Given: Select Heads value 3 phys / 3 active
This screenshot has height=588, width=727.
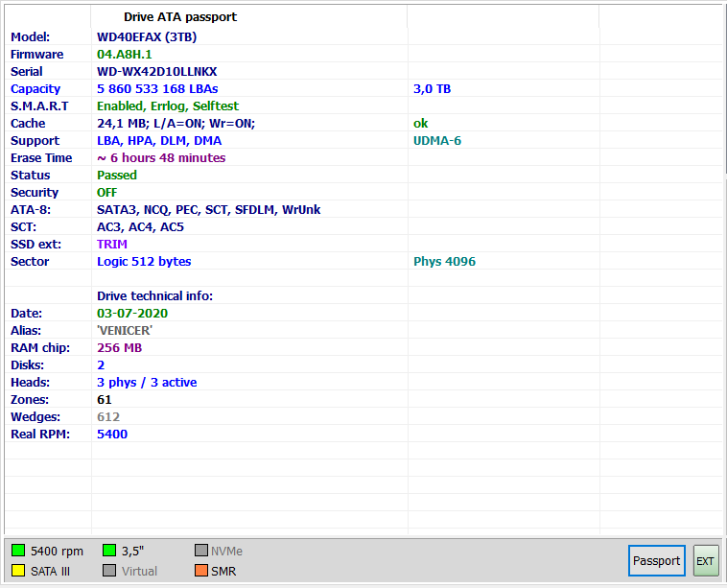Looking at the screenshot, I should 147,382.
